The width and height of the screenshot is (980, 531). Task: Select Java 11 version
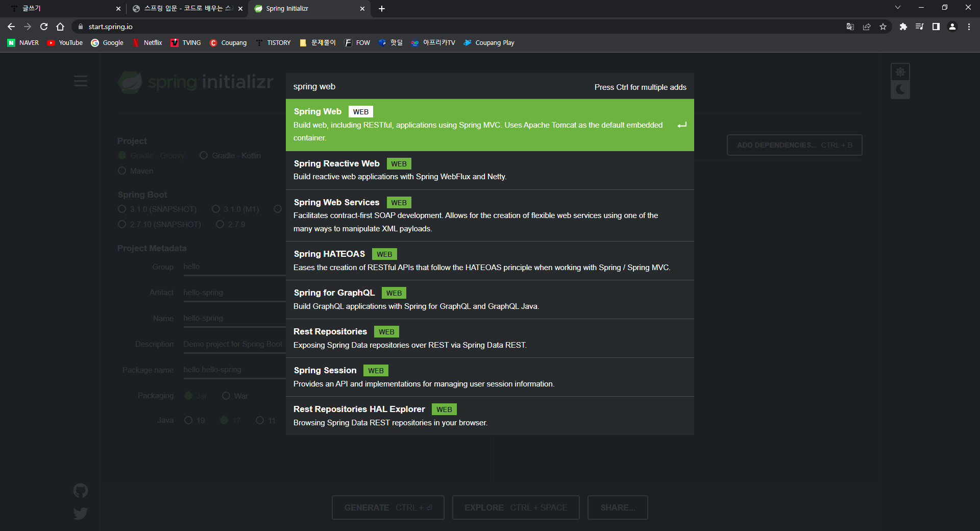pos(266,421)
